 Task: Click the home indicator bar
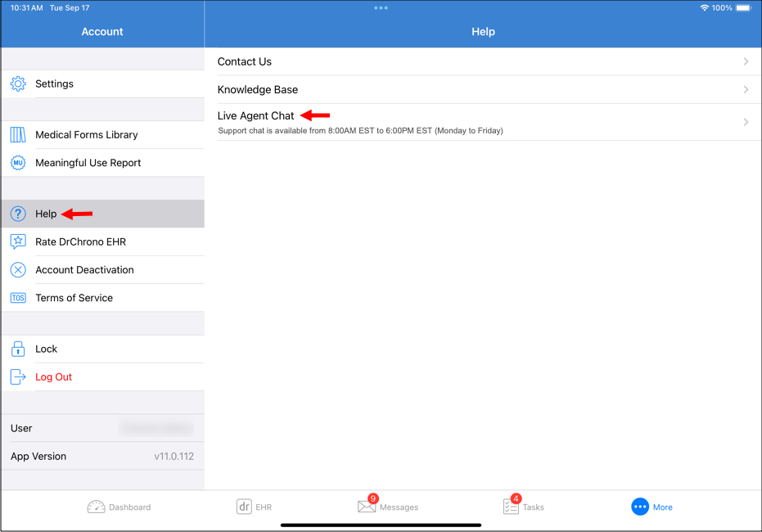381,525
